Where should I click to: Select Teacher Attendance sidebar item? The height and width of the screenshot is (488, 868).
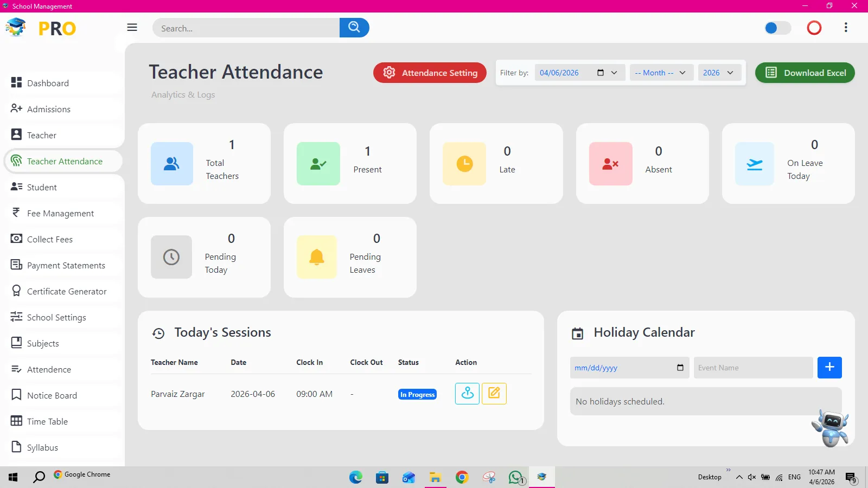coord(64,161)
